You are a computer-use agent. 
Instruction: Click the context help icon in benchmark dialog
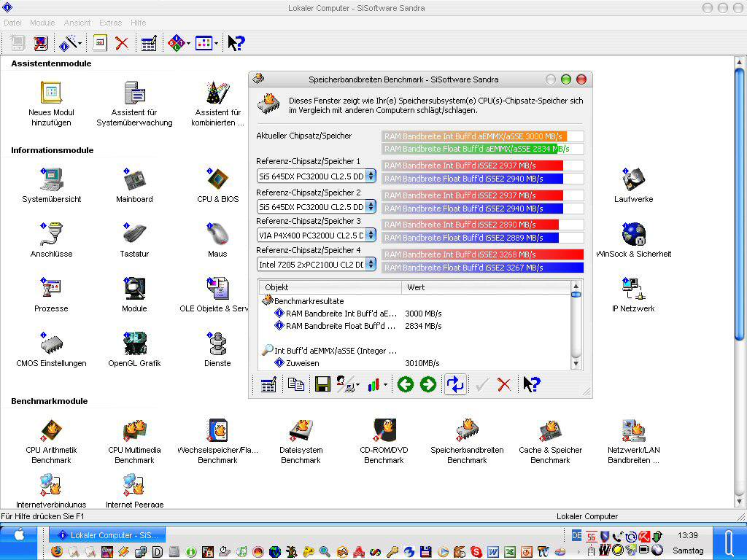pos(531,384)
